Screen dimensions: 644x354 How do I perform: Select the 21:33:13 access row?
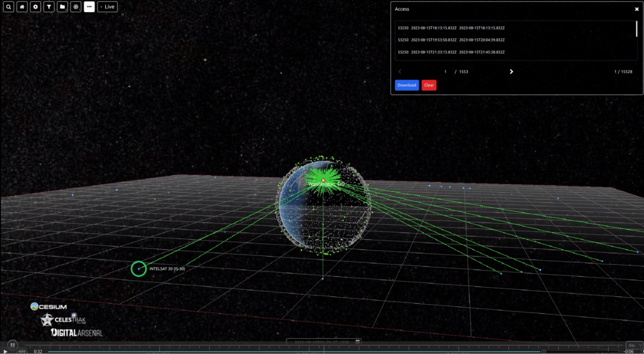[x=451, y=52]
